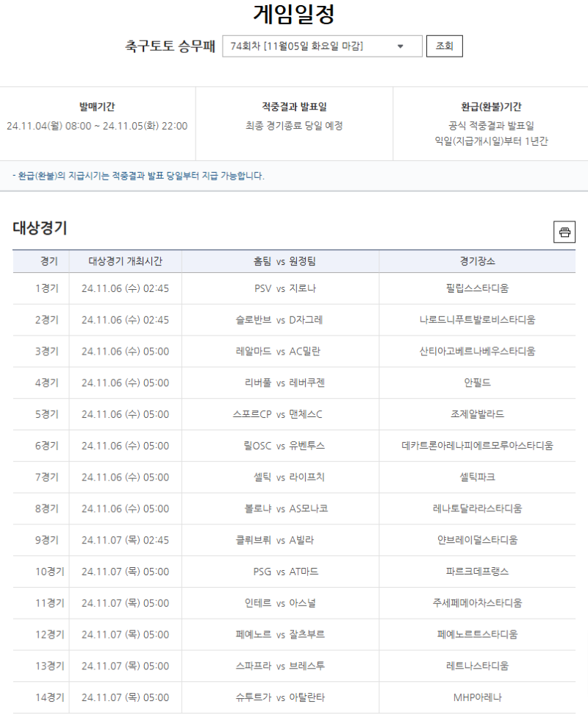Image resolution: width=588 pixels, height=715 pixels.
Task: Click the blue 환급(환불) 지급시기 notice text
Action: pos(138,176)
